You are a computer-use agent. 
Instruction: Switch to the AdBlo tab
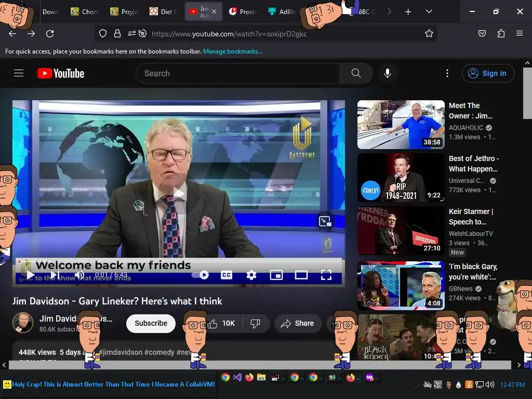point(282,11)
